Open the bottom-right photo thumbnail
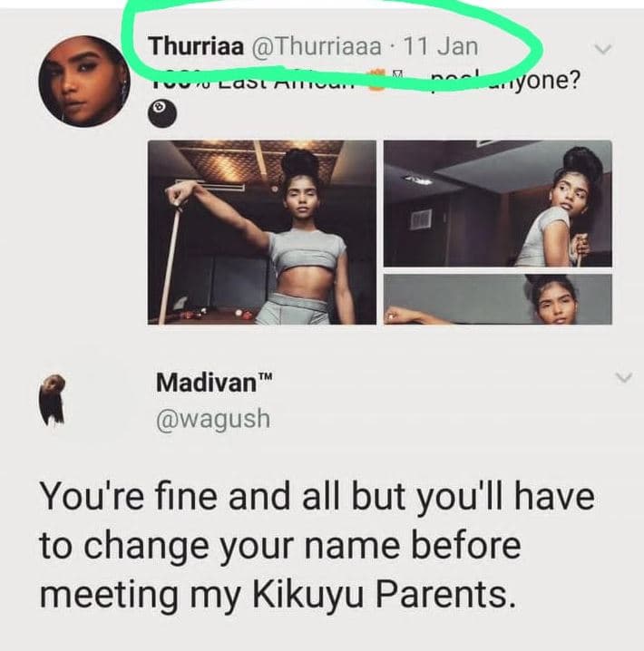644x651 pixels. (x=497, y=299)
